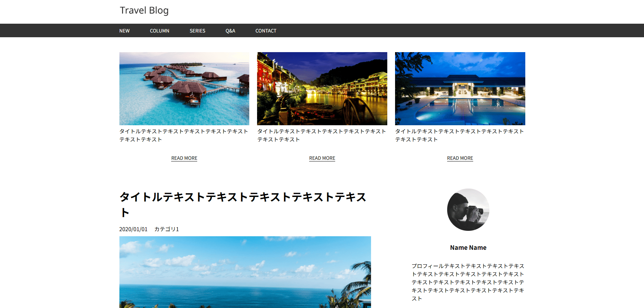
Task: Open the overwater bungalows thumbnail
Action: point(184,89)
